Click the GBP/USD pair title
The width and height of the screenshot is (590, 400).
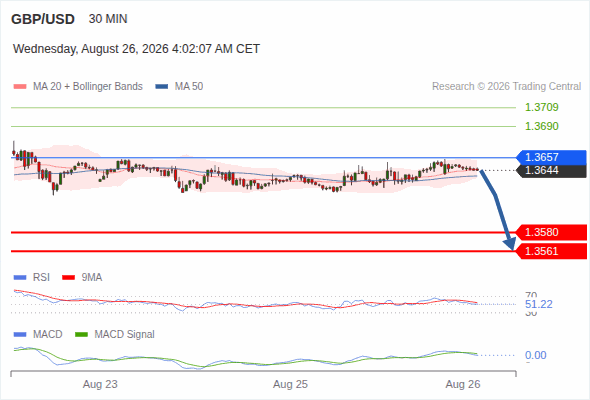(x=43, y=19)
